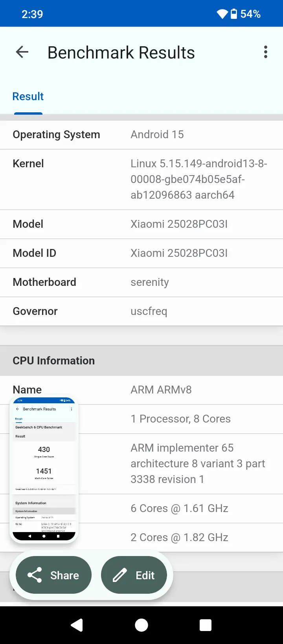
Task: Tap the battery icon in status bar
Action: 234,14
